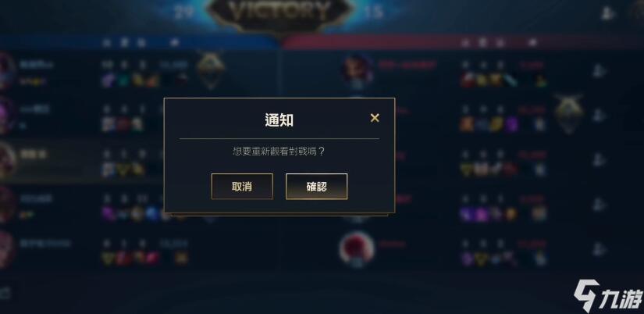Click the first blue-team player's champion avatar
This screenshot has width=644, height=314.
6,71
